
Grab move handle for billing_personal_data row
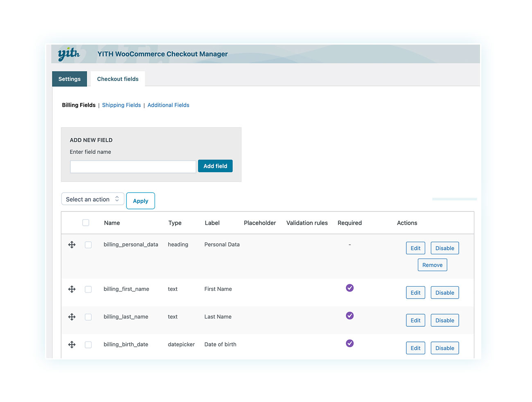click(x=72, y=245)
